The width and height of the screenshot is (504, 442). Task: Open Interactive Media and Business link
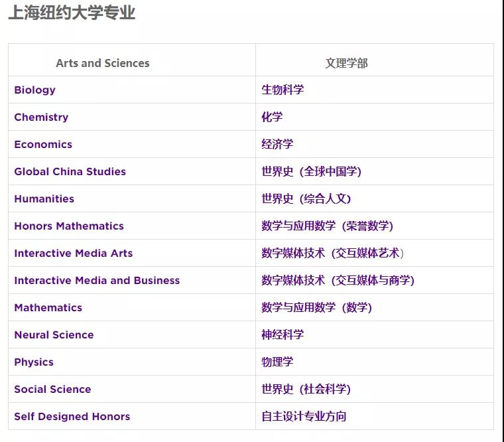coord(97,281)
